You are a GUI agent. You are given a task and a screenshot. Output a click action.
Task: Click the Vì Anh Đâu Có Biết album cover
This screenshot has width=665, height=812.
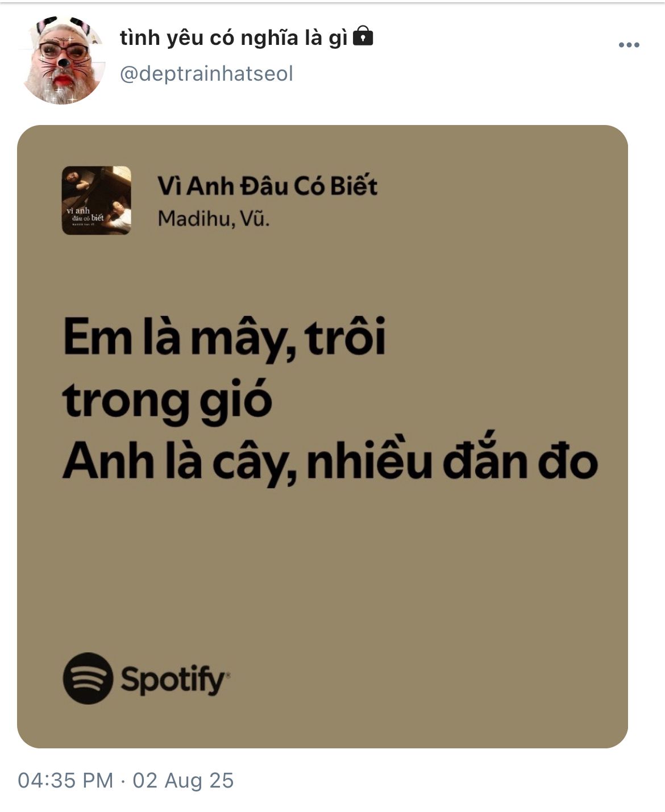tap(97, 200)
